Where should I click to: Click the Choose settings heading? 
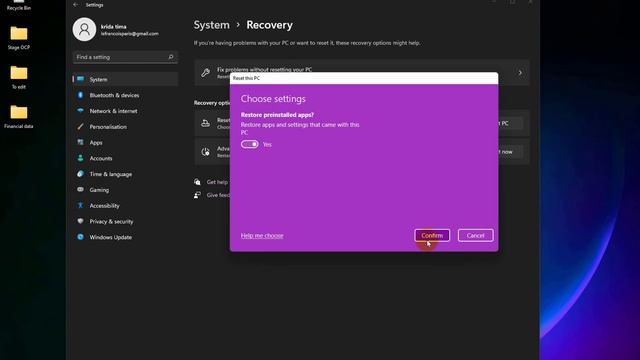point(273,99)
